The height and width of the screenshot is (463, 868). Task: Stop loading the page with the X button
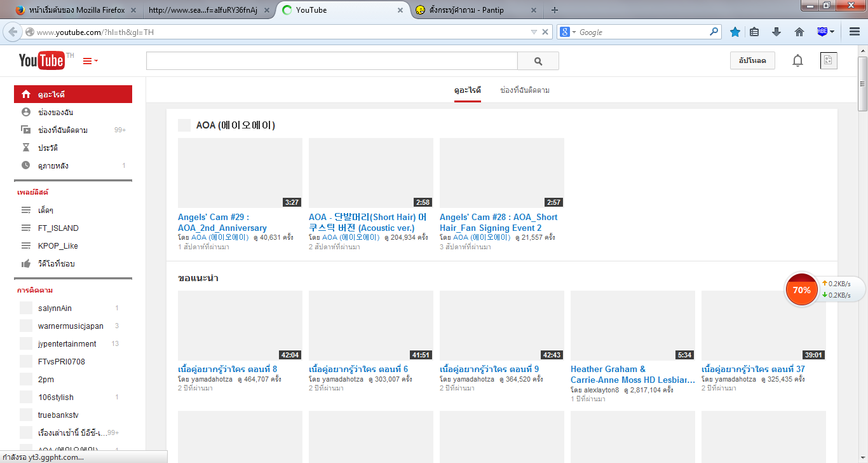pos(545,32)
